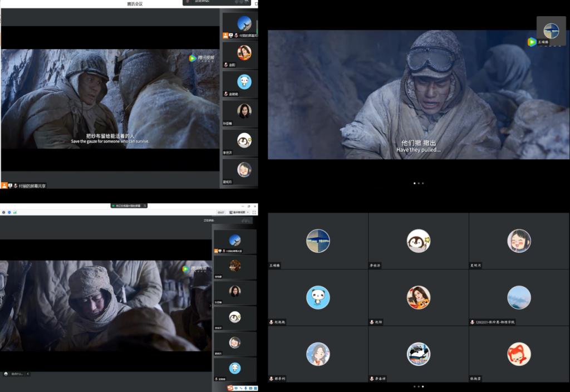
Task: Click the muted microphone icon beside 赵艳艳's name
Action: 271,322
